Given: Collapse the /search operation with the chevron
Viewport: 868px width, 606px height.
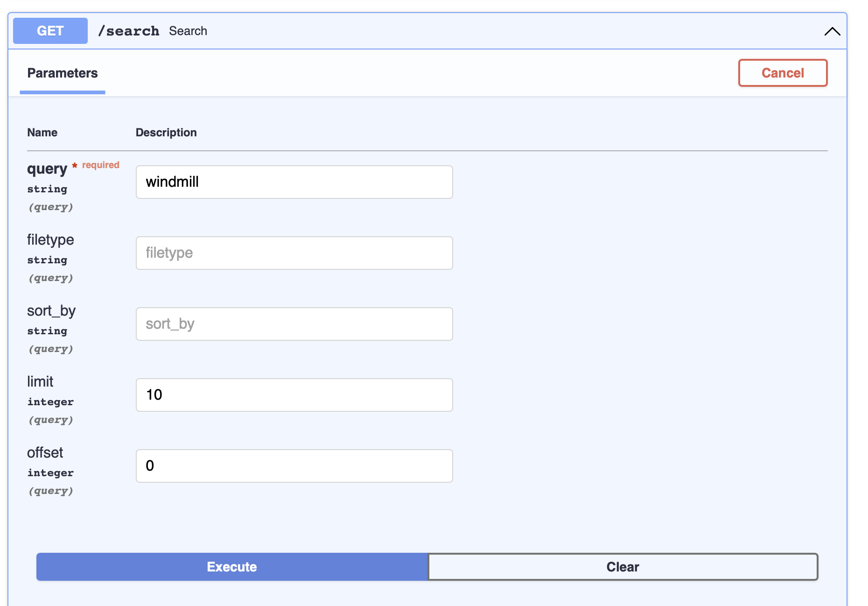Looking at the screenshot, I should [x=832, y=31].
